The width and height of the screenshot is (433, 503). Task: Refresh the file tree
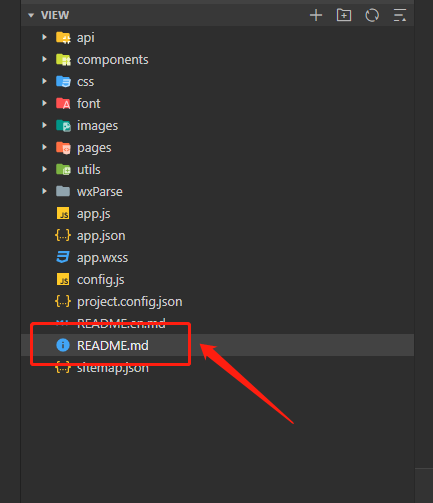372,15
